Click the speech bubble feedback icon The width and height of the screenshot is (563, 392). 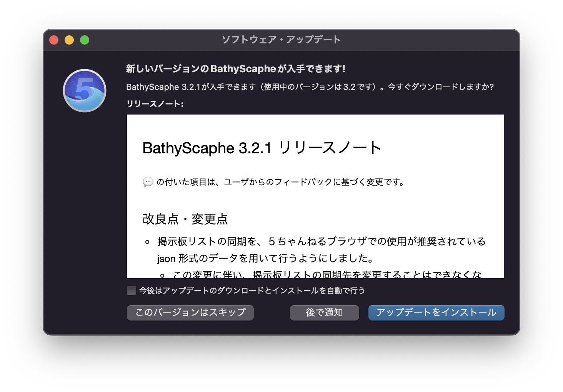pyautogui.click(x=148, y=182)
